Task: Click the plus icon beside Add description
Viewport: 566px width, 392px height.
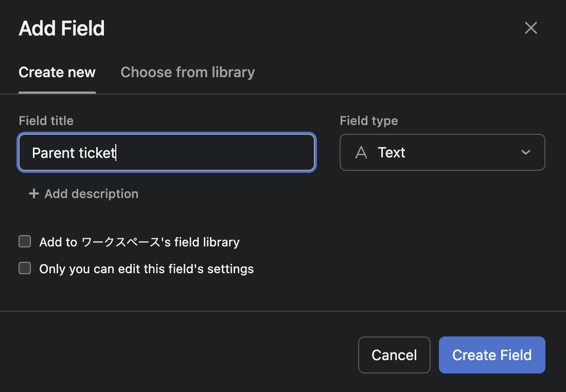Action: tap(33, 193)
